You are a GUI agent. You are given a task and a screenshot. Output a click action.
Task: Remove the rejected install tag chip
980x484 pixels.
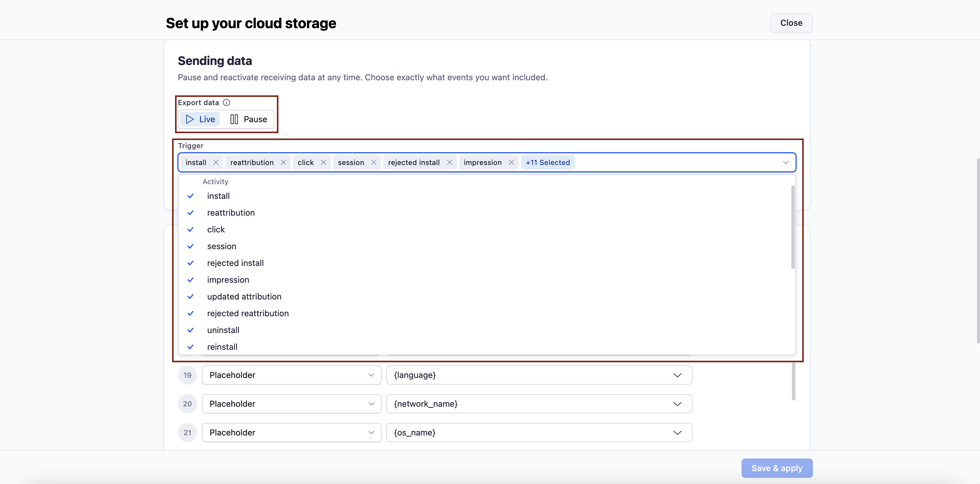pos(449,162)
